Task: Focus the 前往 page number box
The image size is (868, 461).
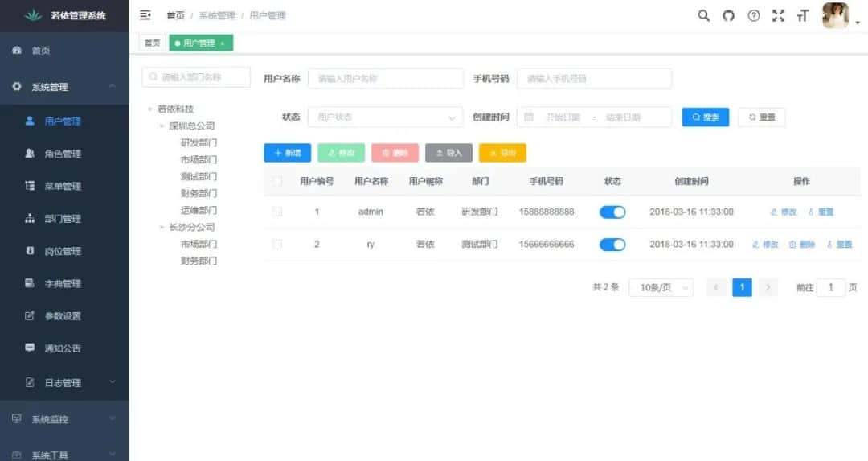Action: [x=830, y=287]
